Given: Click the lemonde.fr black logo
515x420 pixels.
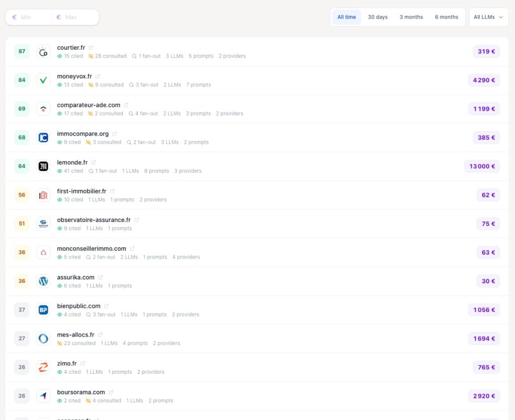Looking at the screenshot, I should [x=43, y=166].
